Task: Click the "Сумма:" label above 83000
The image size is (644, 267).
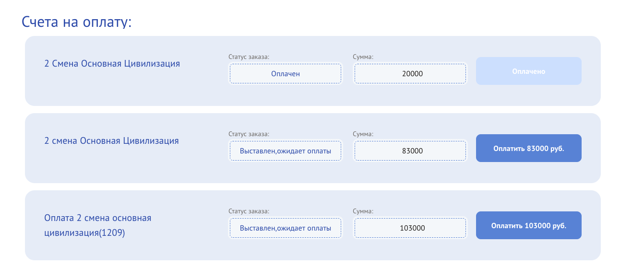Action: (363, 134)
